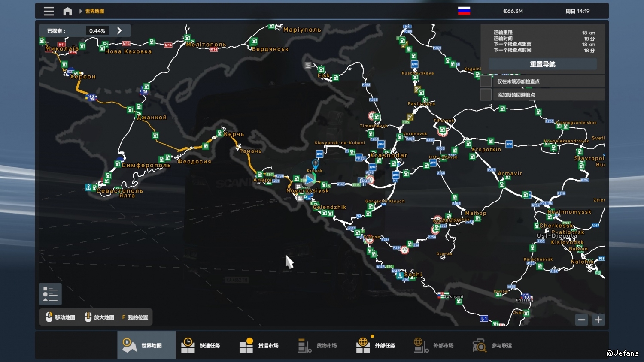This screenshot has width=644, height=362.
Task: Click the €66.3M money display
Action: [x=513, y=11]
